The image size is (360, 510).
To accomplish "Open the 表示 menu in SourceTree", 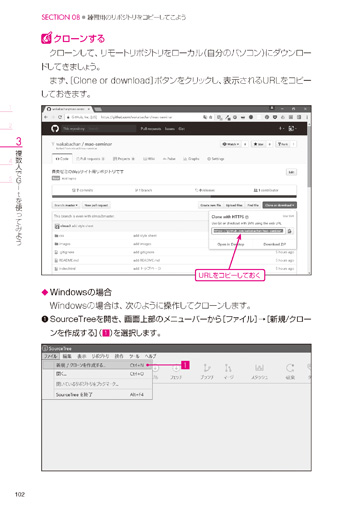I will tap(82, 356).
